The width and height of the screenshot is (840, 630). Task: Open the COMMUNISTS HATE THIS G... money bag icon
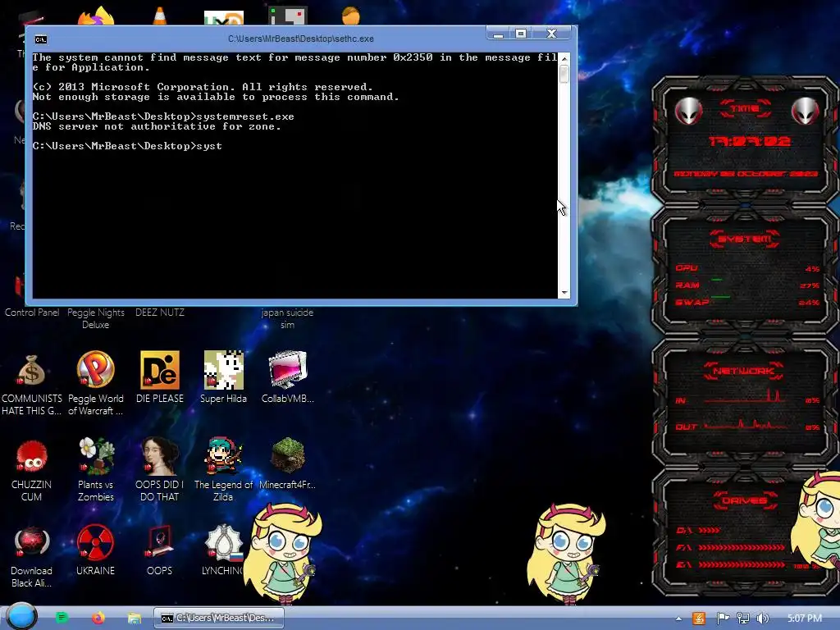(x=31, y=370)
